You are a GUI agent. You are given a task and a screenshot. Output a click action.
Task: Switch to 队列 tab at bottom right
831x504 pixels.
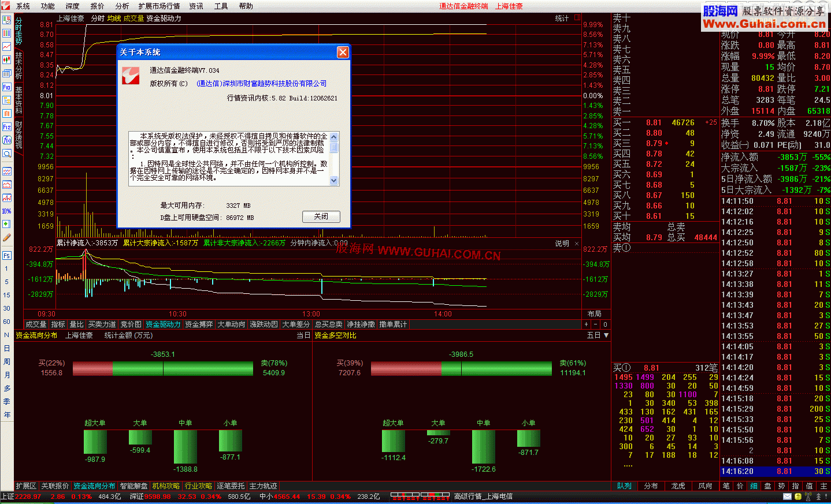(624, 486)
